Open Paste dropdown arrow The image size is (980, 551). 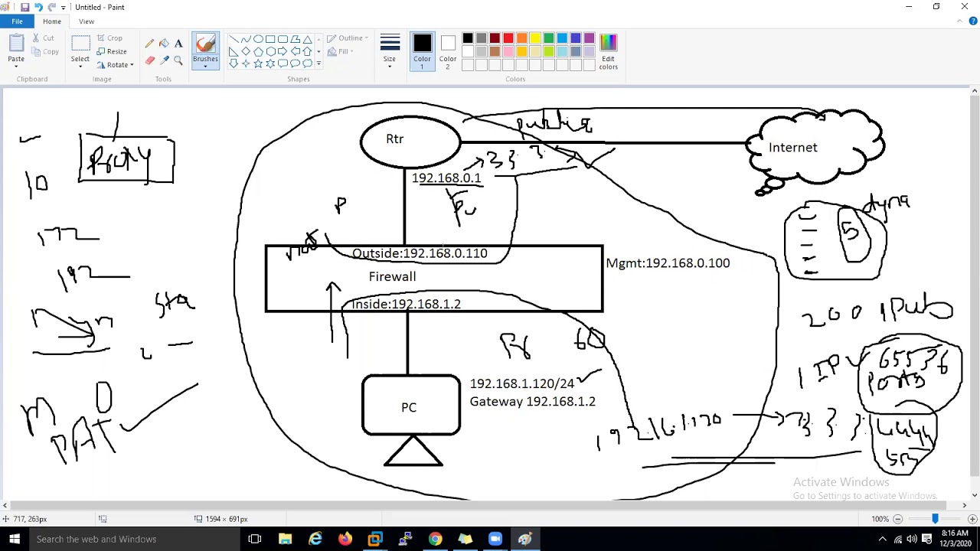pyautogui.click(x=16, y=67)
